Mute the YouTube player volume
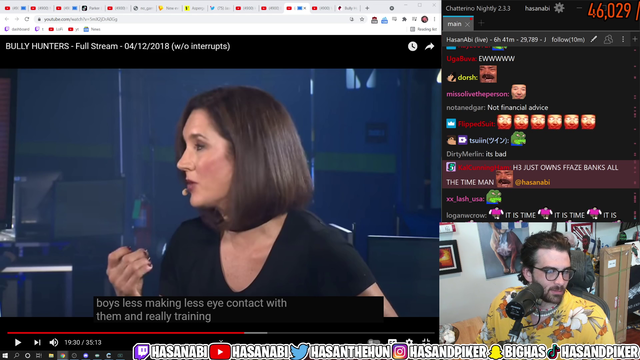This screenshot has height=360, width=640. pyautogui.click(x=54, y=342)
